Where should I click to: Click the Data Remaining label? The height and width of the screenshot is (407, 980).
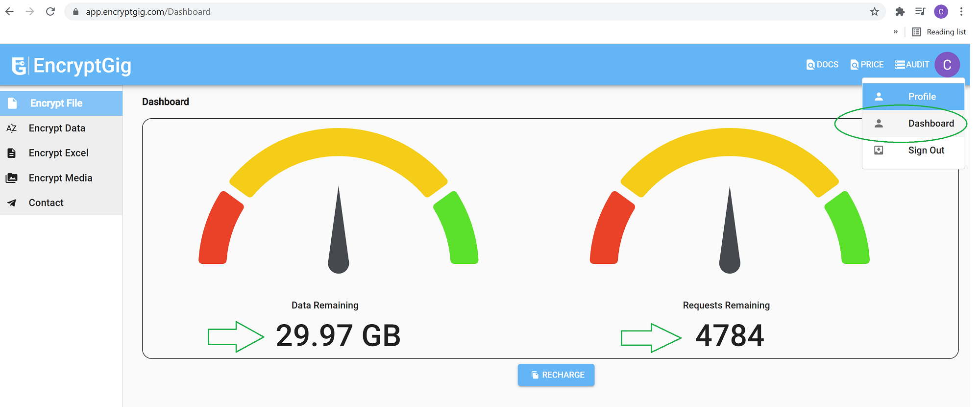pos(325,305)
